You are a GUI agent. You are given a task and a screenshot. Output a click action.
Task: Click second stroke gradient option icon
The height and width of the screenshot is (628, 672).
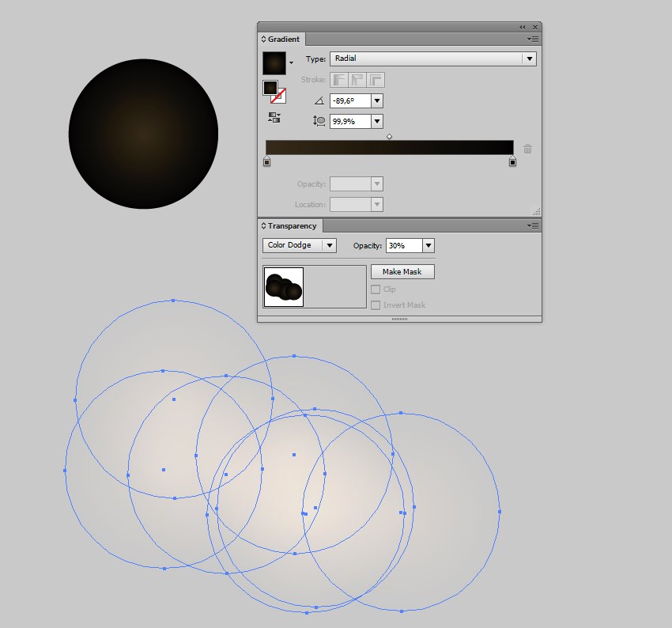pos(357,80)
